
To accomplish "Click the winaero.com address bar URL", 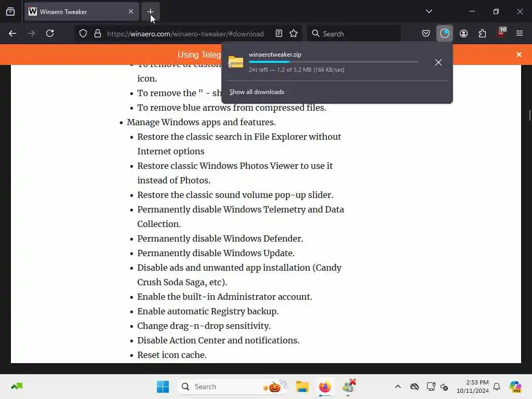I will tap(185, 34).
